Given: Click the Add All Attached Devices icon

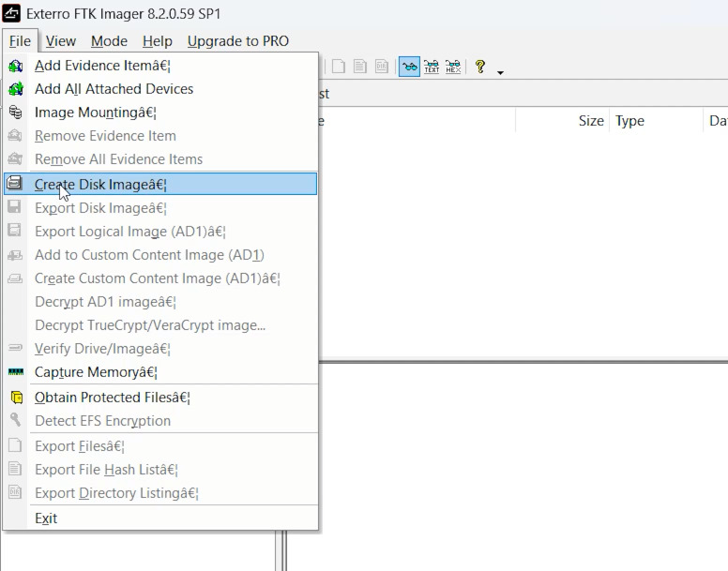Looking at the screenshot, I should tap(15, 88).
